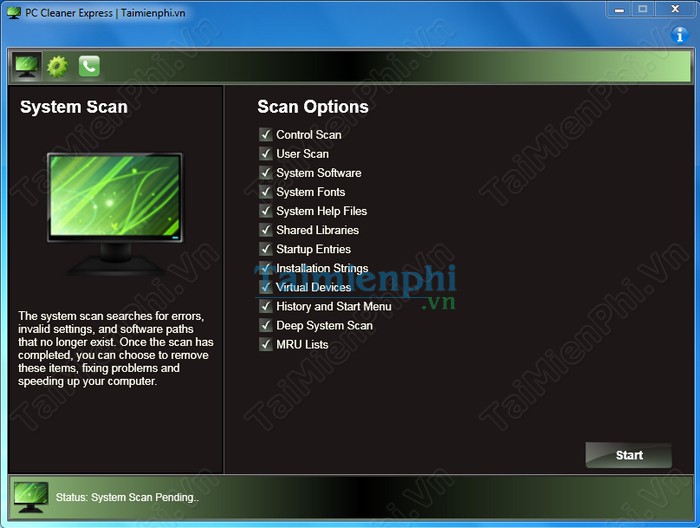This screenshot has height=528, width=700.
Task: Disable the Deep System Scan option
Action: click(x=266, y=325)
